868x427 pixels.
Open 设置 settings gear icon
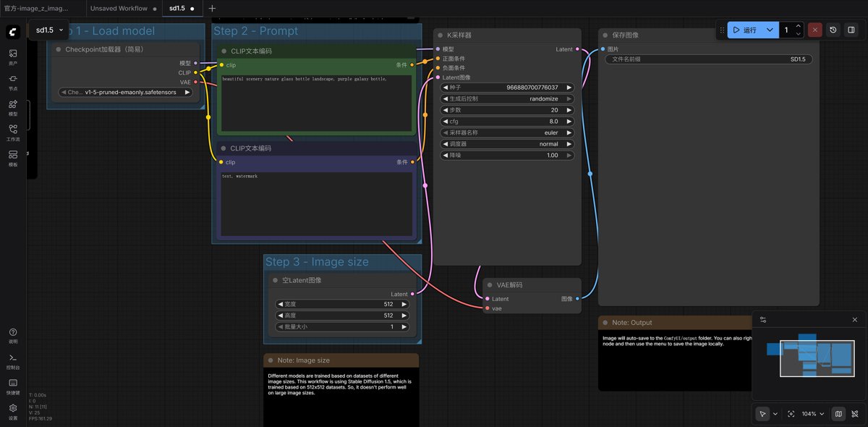pos(13,411)
